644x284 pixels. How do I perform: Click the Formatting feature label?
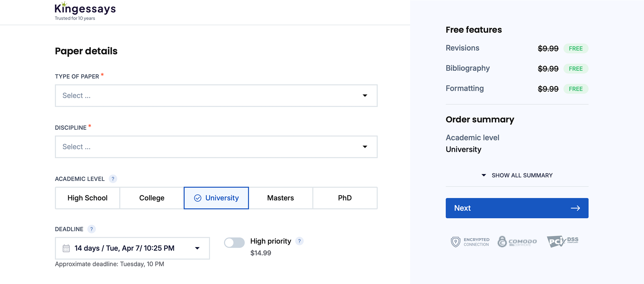[465, 89]
